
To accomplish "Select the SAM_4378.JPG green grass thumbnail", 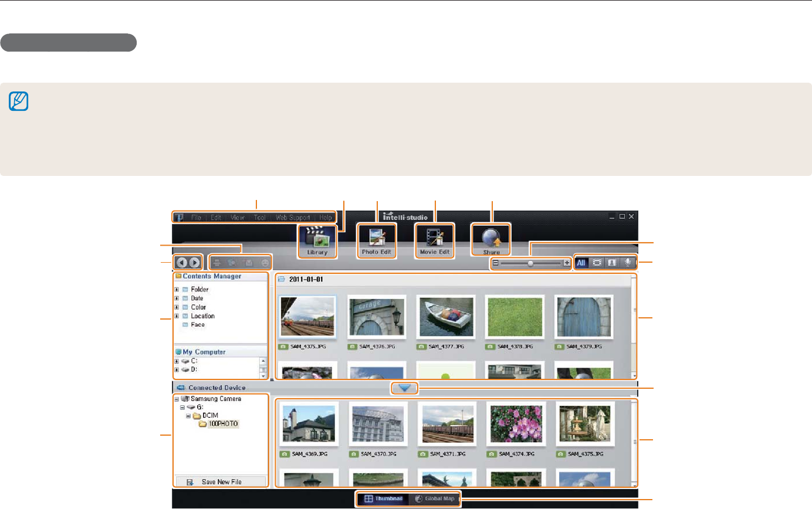I will [x=515, y=317].
